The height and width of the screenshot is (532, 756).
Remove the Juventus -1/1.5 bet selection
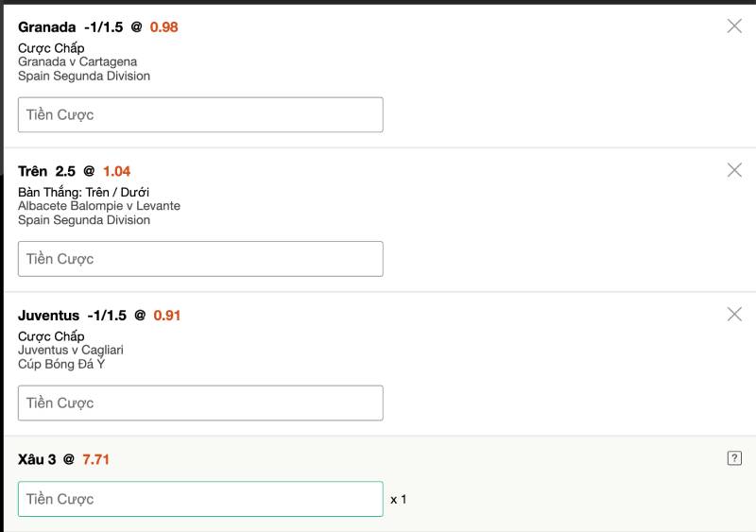click(x=734, y=314)
